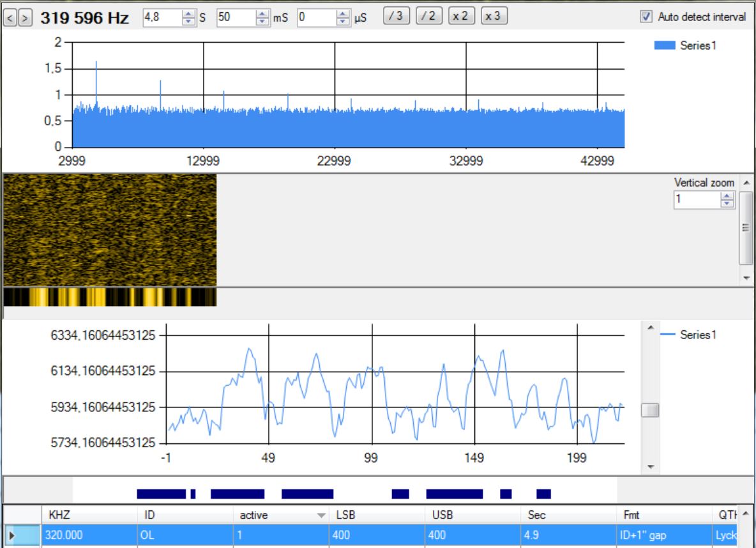This screenshot has height=548, width=756.
Task: Decrease the microseconds value with down arrow
Action: pyautogui.click(x=343, y=22)
